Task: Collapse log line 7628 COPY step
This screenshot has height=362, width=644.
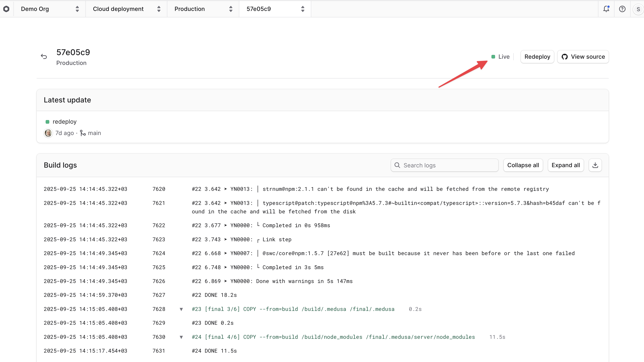Action: point(181,309)
